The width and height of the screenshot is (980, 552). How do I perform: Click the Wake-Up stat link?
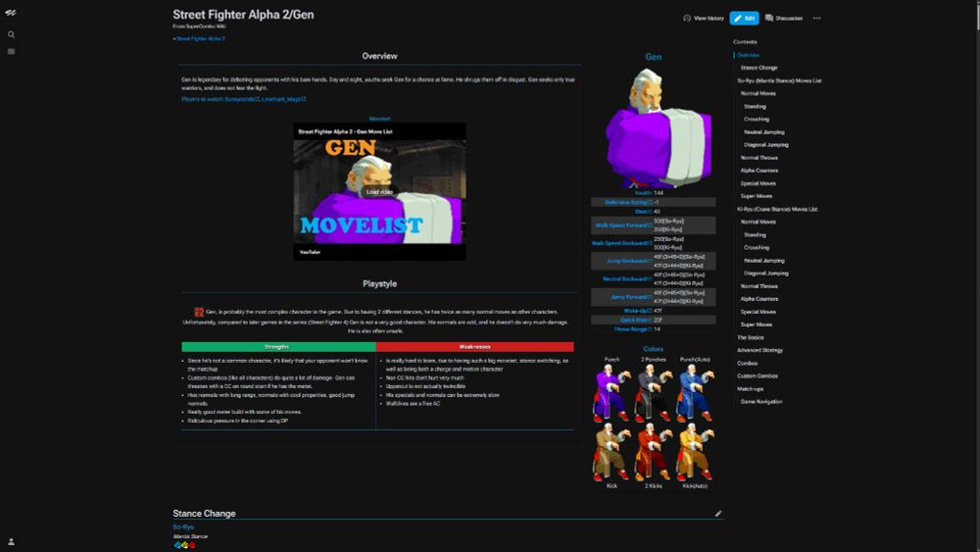click(x=638, y=311)
